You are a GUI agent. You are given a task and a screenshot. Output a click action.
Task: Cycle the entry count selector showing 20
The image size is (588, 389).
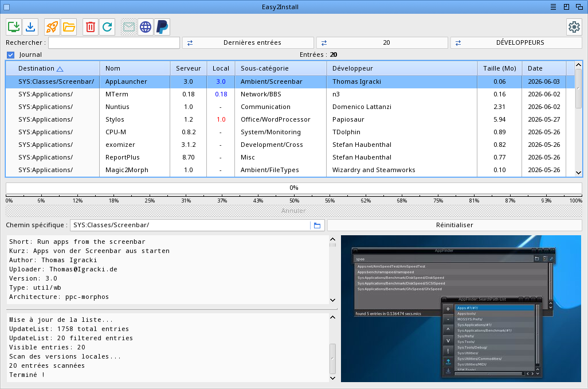(x=382, y=43)
